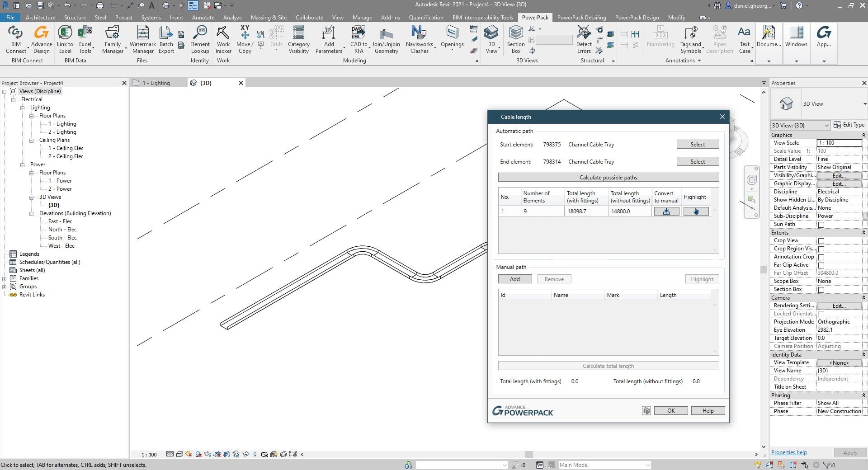868x470 pixels.
Task: Switch to the 1 - Lighting view tab
Action: tap(156, 83)
